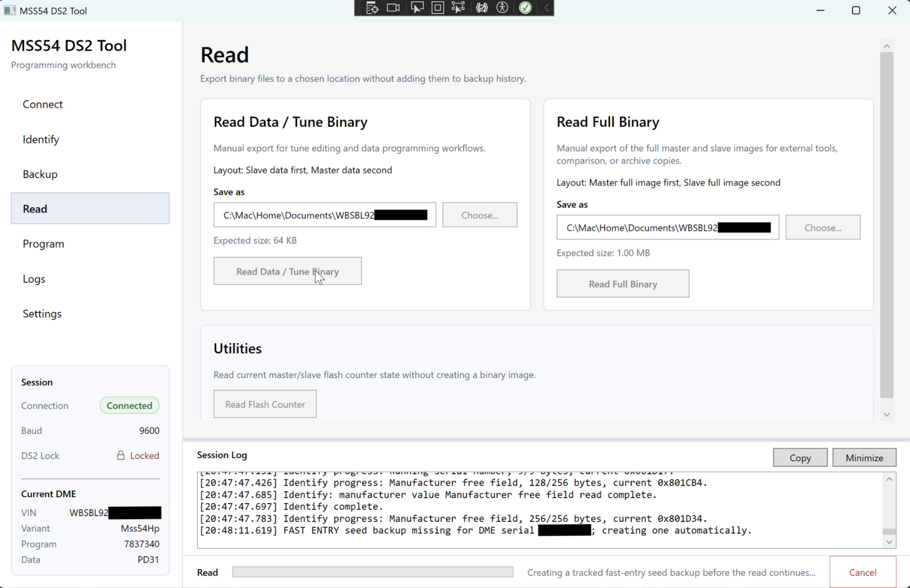Open the Backup page in sidebar
The height and width of the screenshot is (588, 910).
40,174
